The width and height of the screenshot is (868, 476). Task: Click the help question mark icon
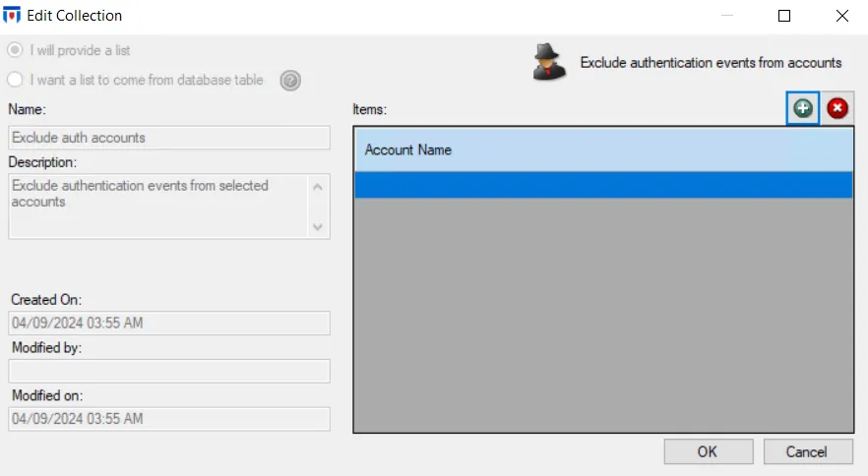(x=290, y=81)
